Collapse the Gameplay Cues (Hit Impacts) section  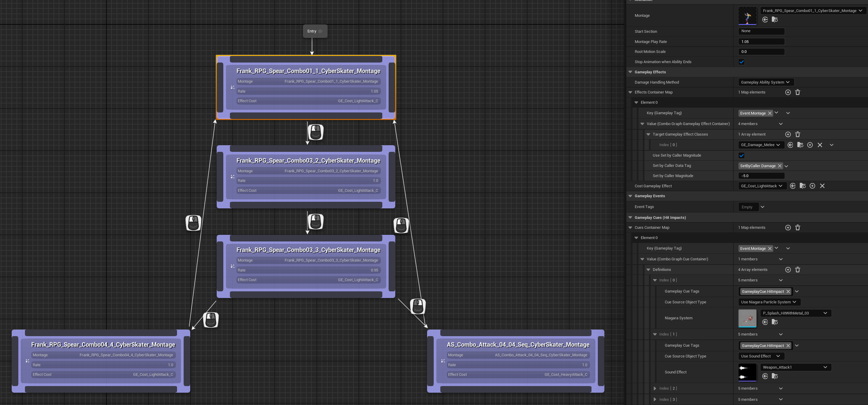point(630,218)
